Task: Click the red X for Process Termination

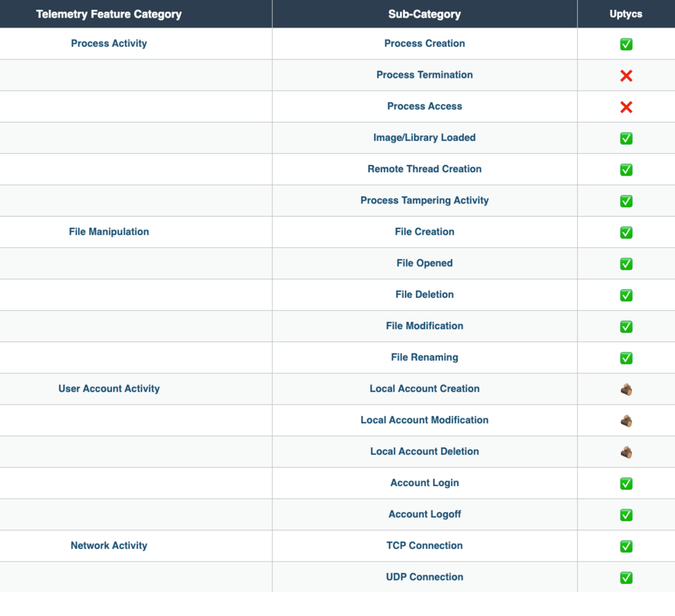Action: 626,76
